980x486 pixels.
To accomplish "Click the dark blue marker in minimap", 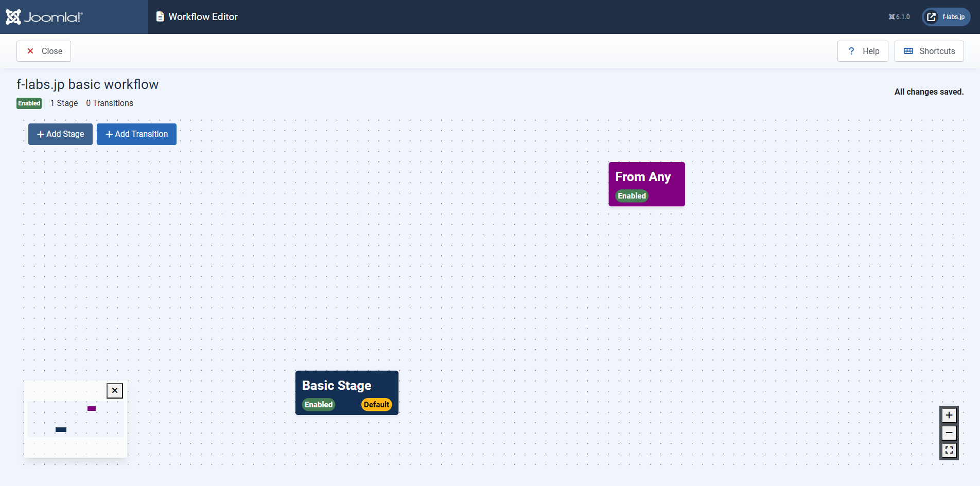I will point(61,430).
